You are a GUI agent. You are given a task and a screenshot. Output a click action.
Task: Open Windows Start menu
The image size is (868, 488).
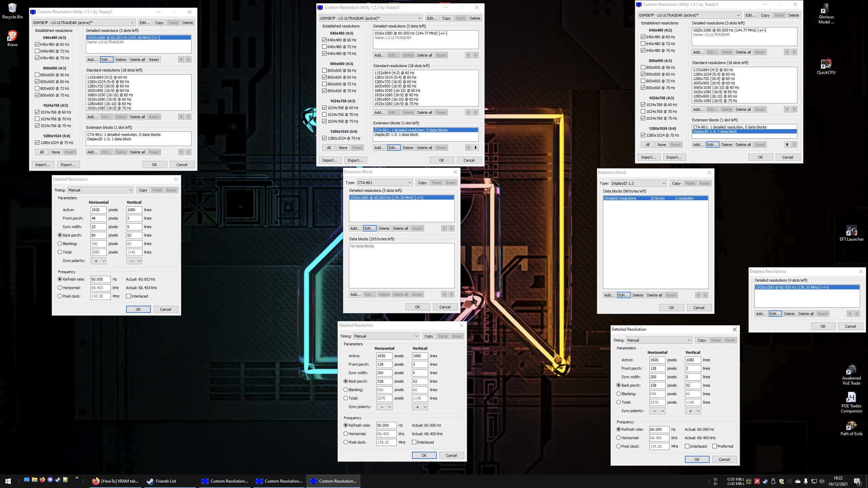coord(8,481)
